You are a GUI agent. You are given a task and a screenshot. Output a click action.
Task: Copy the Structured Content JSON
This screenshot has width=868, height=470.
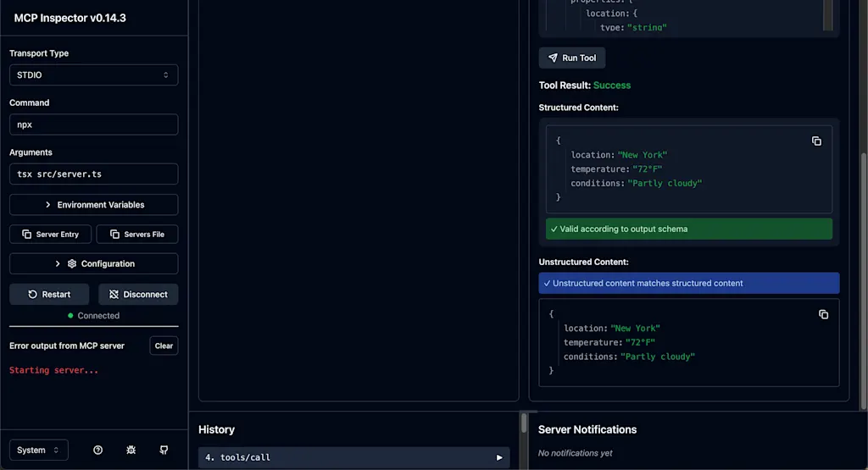pos(816,141)
